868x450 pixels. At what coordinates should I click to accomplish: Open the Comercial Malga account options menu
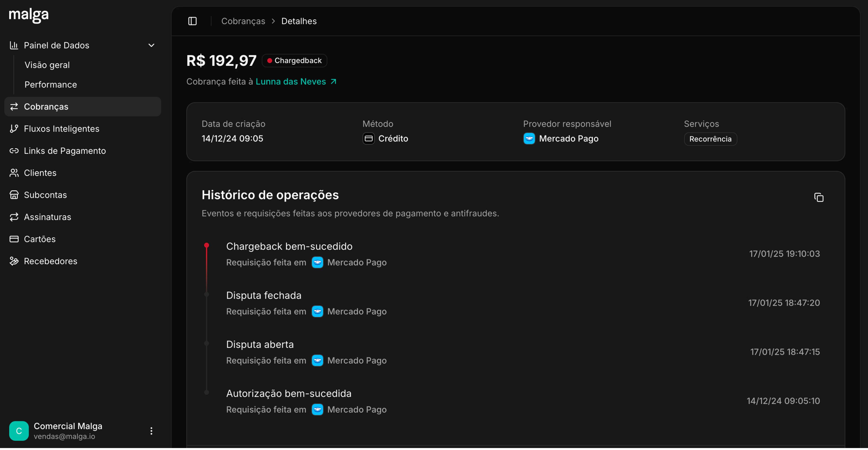(x=151, y=431)
